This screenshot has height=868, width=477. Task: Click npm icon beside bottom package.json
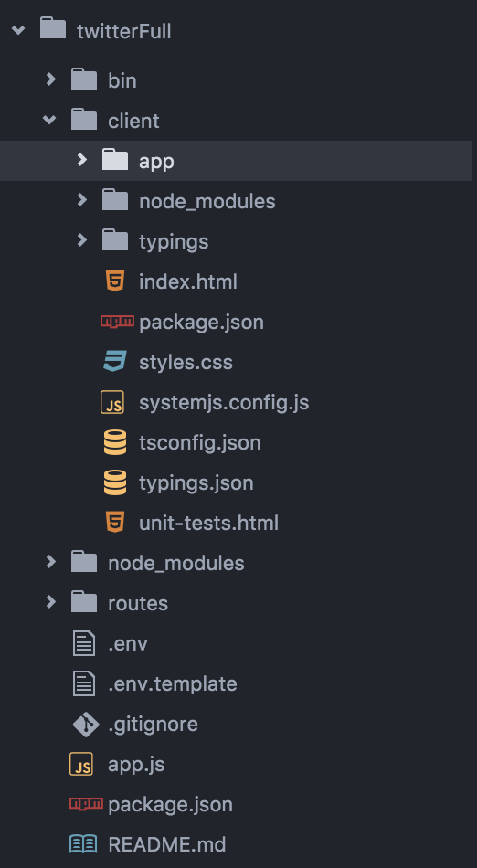pos(86,804)
